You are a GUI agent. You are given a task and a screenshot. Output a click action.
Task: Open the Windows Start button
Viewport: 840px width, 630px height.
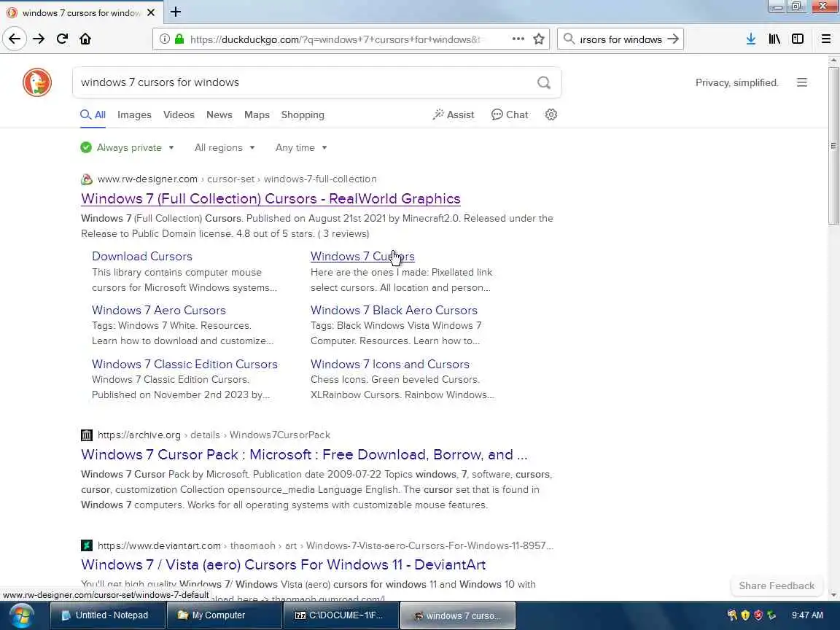point(21,615)
